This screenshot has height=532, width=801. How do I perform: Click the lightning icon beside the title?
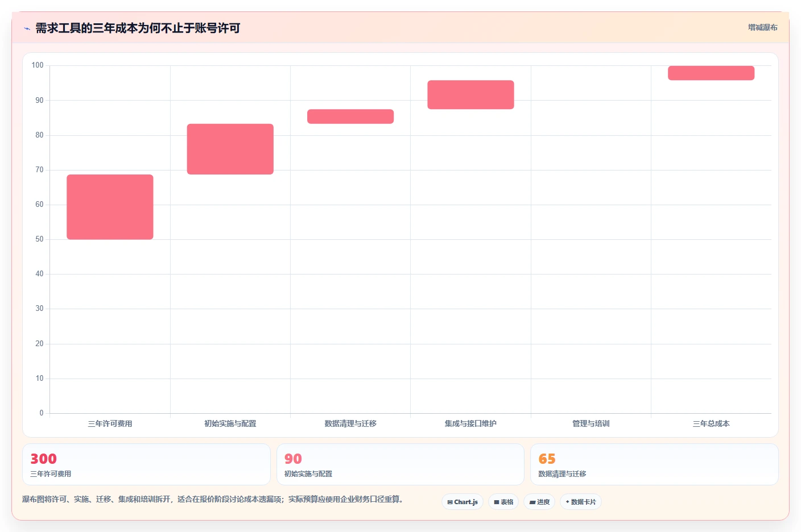pos(27,28)
